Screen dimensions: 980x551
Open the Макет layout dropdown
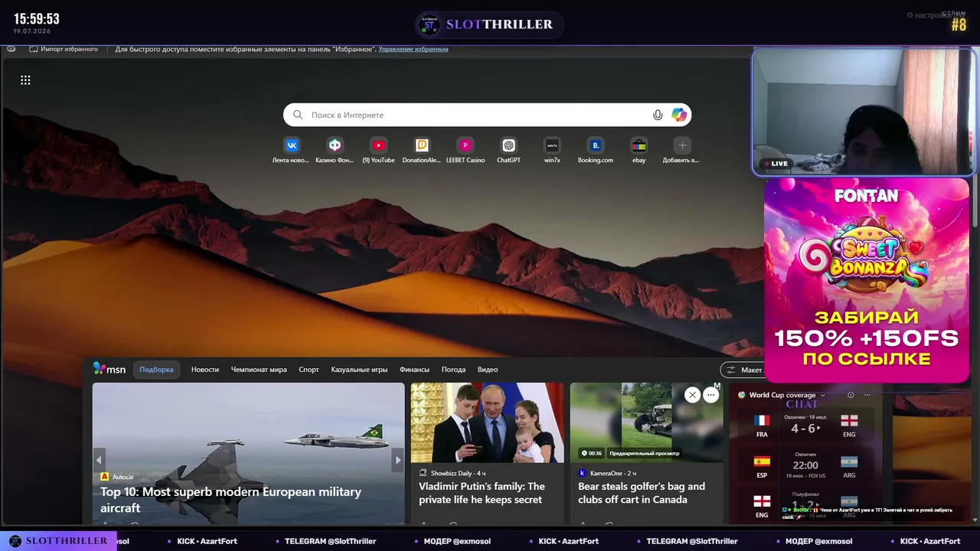click(x=743, y=370)
